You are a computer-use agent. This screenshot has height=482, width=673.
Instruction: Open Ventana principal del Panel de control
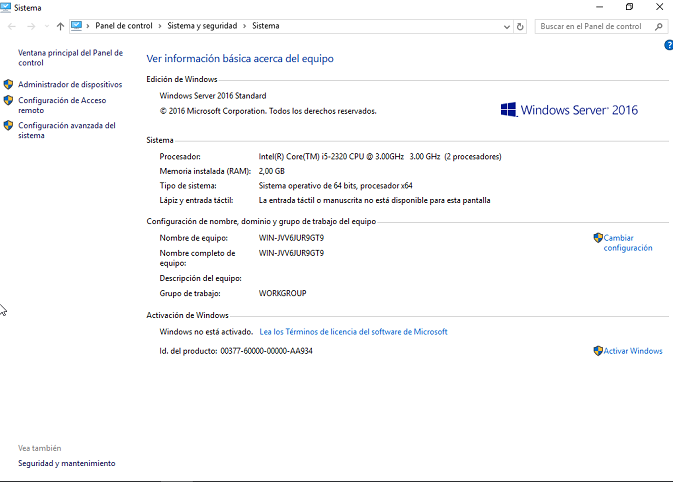pos(70,58)
